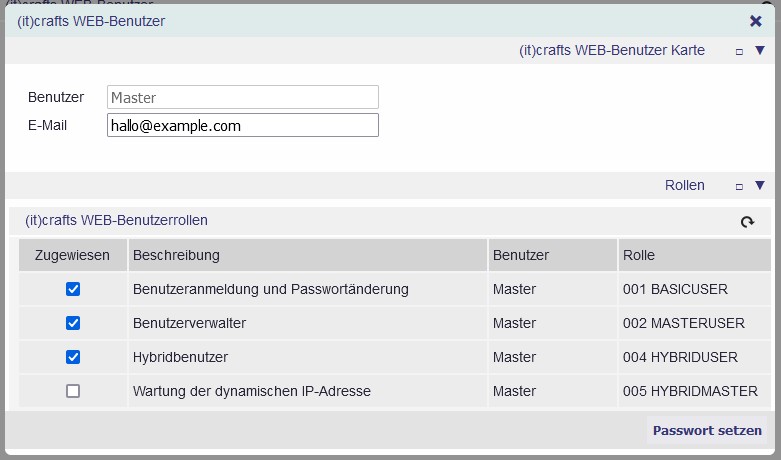Click the Benutzer field showing Master

click(x=243, y=97)
